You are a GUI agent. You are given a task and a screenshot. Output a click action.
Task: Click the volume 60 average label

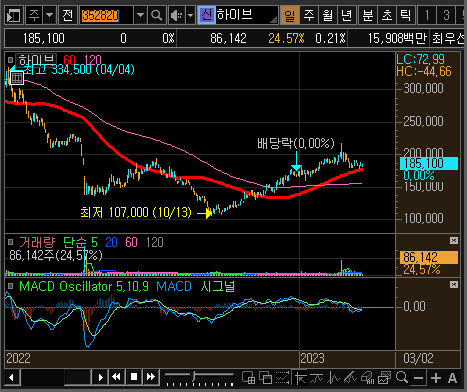tap(131, 242)
